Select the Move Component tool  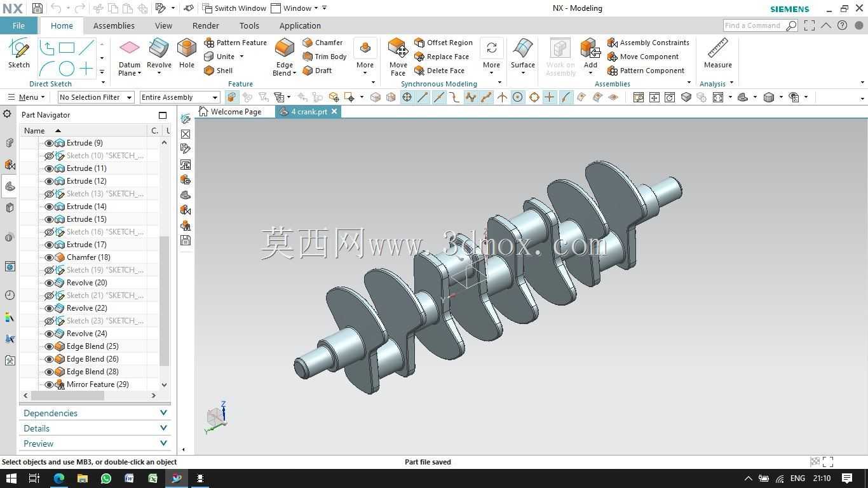(643, 57)
